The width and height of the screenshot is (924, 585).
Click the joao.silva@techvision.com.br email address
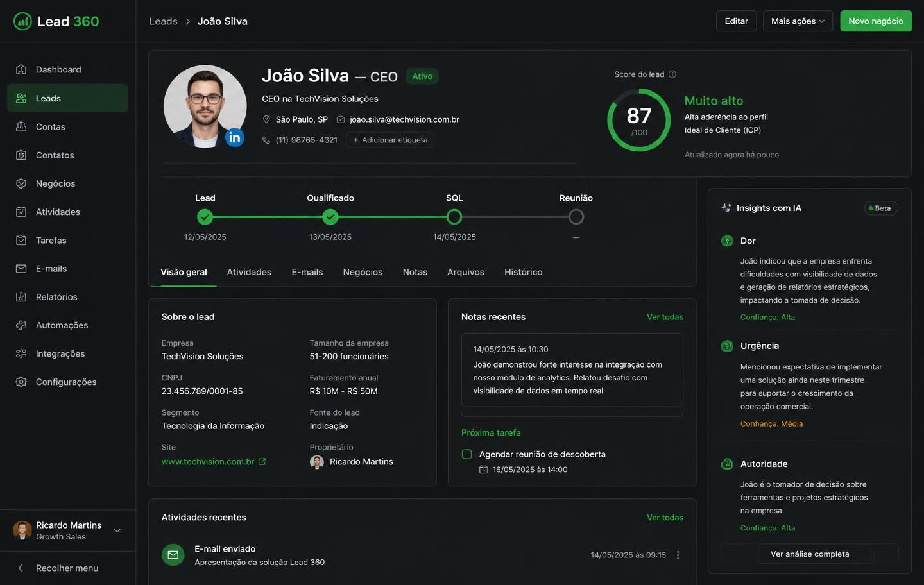(x=404, y=119)
